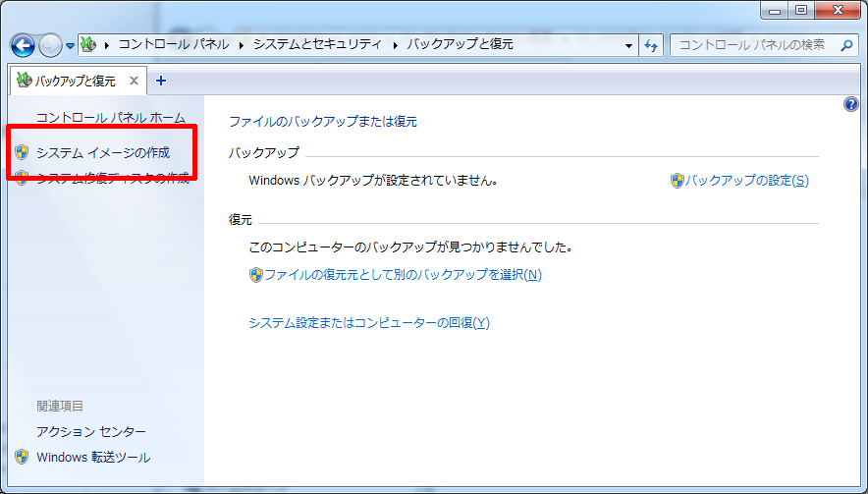Click the shield icon beside Windows 転送ツール
868x494 pixels.
[x=22, y=457]
